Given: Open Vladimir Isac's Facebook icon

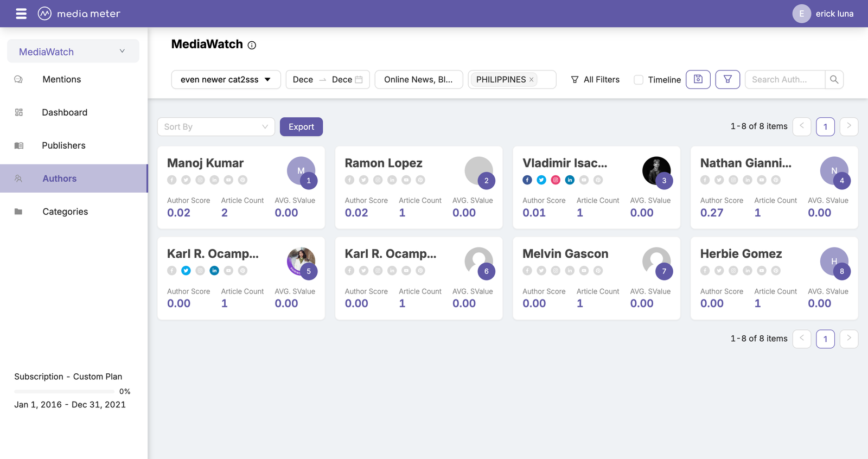Looking at the screenshot, I should pyautogui.click(x=527, y=180).
